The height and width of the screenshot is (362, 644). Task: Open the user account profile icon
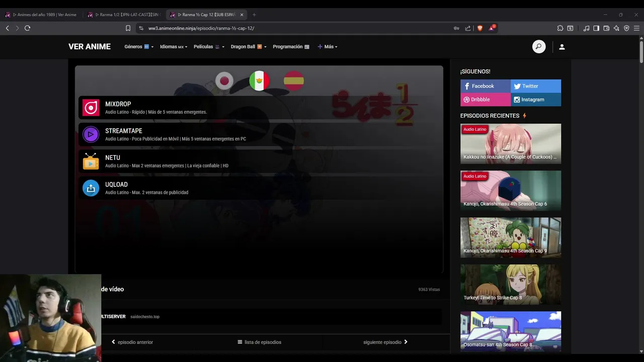562,47
